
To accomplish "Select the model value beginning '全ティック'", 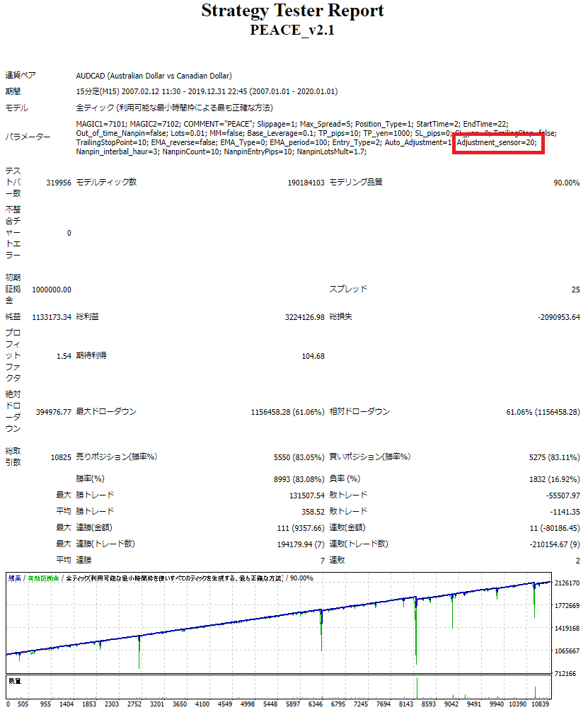I will point(174,108).
